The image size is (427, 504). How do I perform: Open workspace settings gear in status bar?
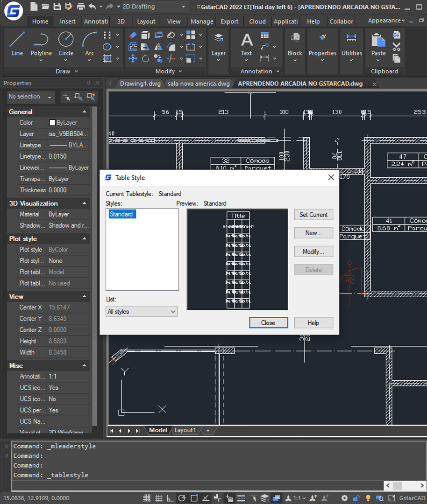(344, 498)
